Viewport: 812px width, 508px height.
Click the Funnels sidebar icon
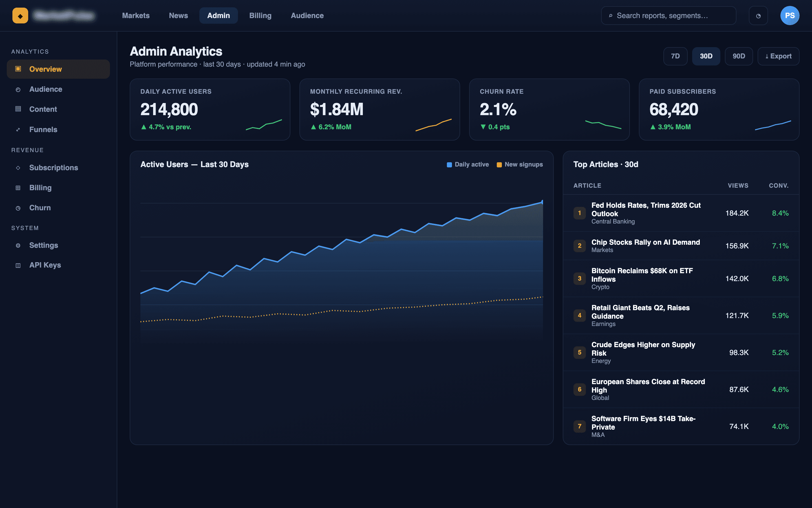(x=18, y=129)
